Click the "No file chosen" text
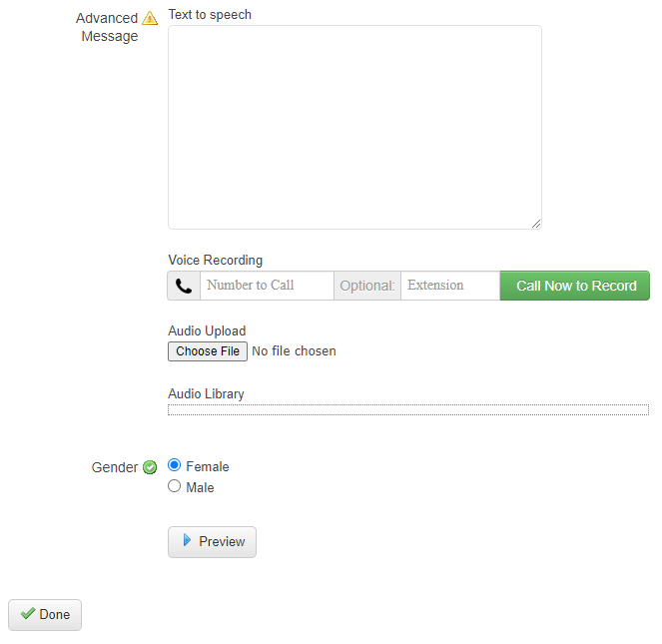 tap(294, 351)
